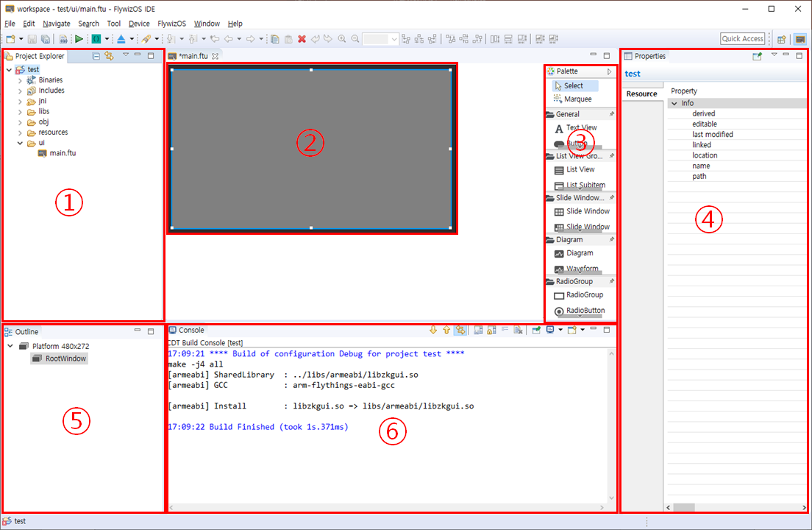Open Project Explorer view menu triangle
This screenshot has width=812, height=530.
(125, 55)
